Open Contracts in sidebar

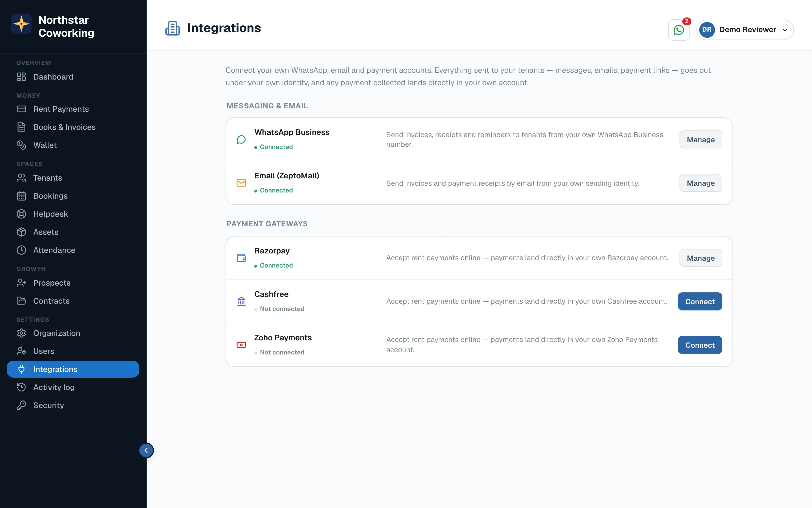(x=73, y=301)
